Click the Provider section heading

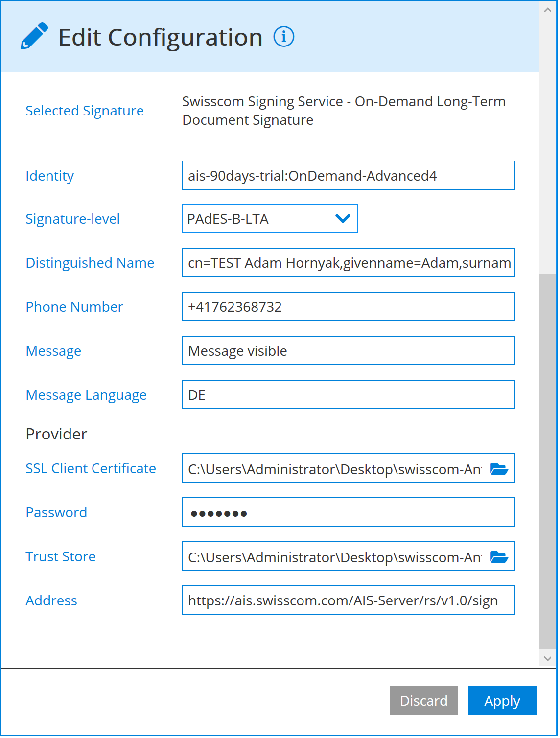pos(56,434)
